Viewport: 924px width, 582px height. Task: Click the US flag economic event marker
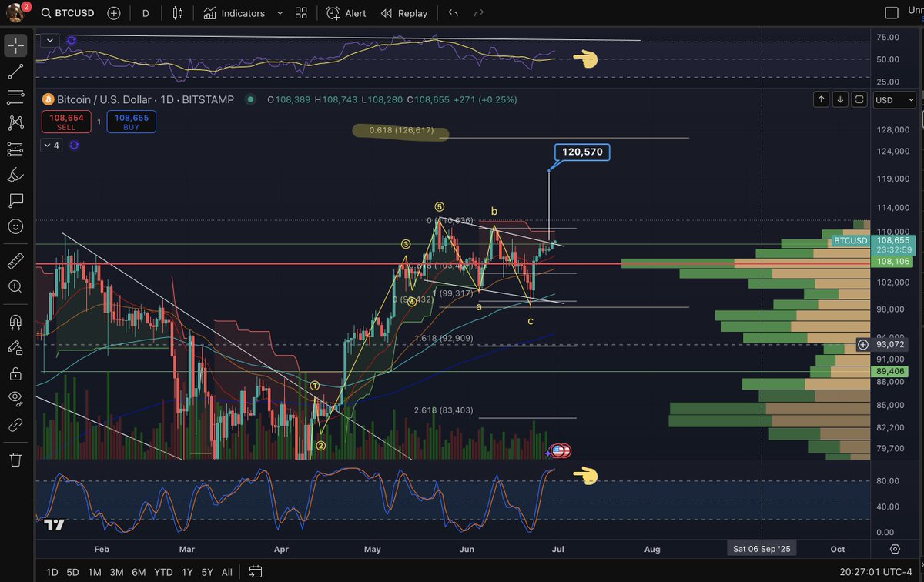point(560,450)
